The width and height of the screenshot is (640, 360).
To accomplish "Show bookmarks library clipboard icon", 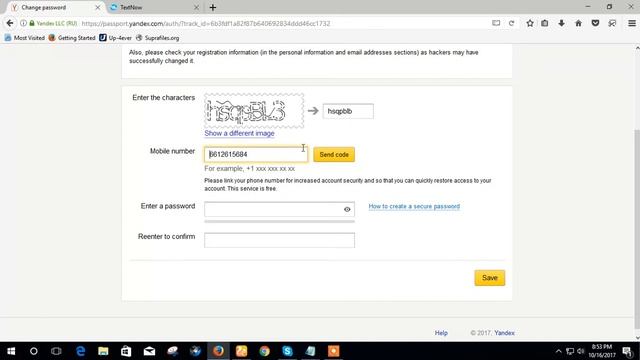I will pyautogui.click(x=544, y=23).
